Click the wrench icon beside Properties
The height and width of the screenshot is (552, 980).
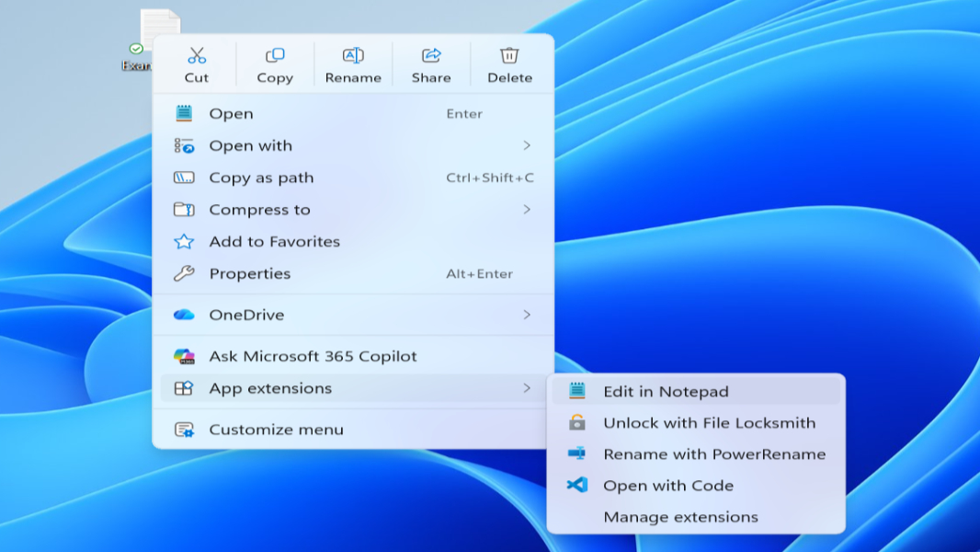[x=184, y=273]
